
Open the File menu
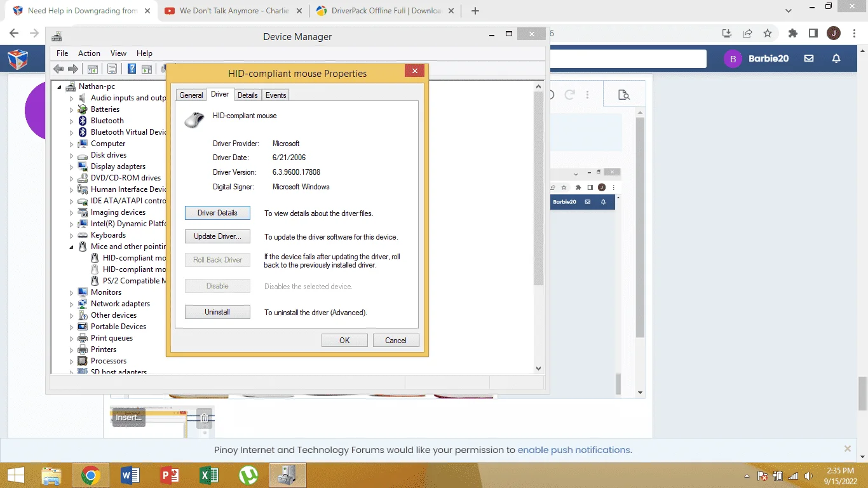point(62,53)
